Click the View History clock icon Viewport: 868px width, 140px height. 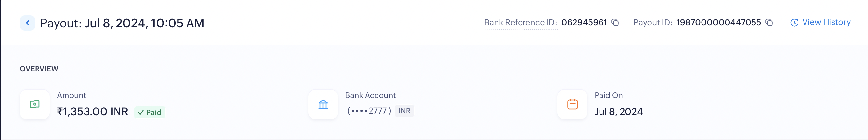click(794, 23)
